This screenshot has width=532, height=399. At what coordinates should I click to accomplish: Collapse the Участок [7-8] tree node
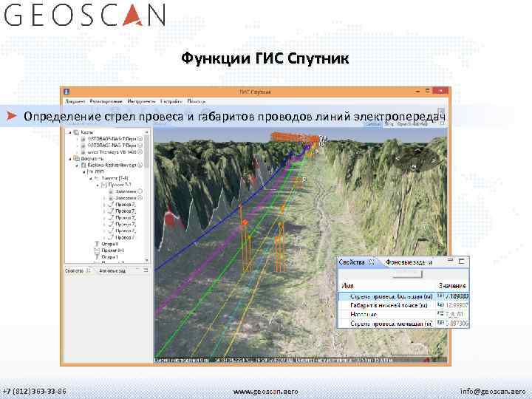pyautogui.click(x=91, y=178)
